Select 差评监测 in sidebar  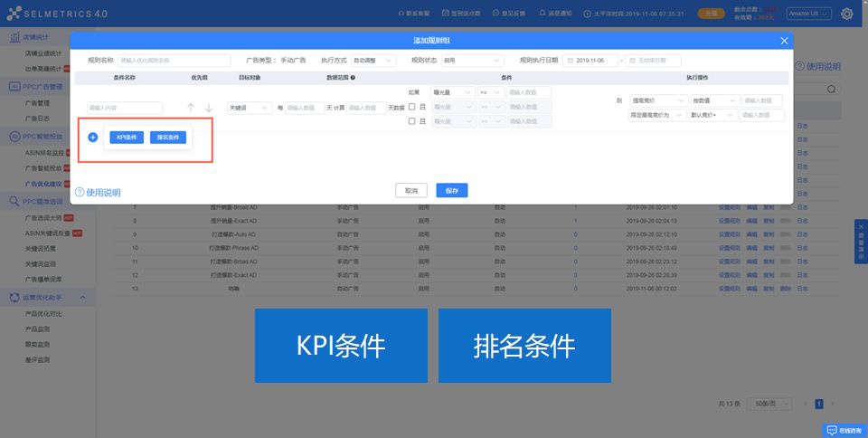point(37,360)
